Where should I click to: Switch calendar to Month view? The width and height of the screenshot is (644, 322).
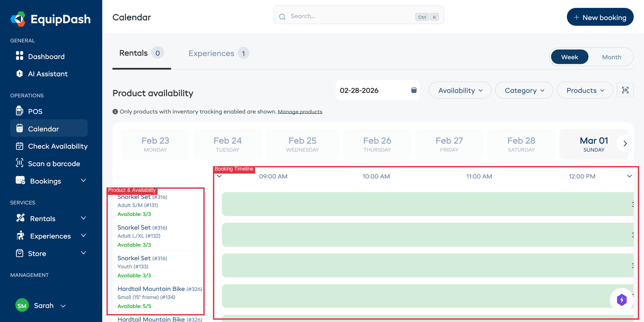[x=611, y=57]
